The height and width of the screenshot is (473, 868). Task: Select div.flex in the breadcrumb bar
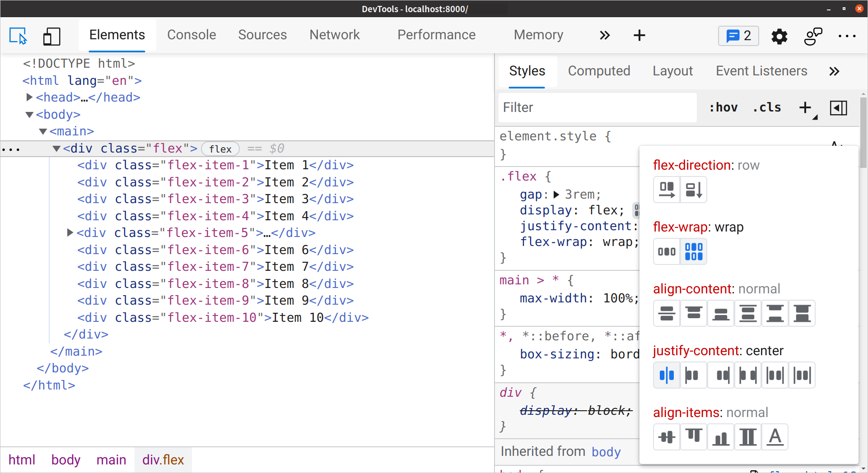click(163, 459)
